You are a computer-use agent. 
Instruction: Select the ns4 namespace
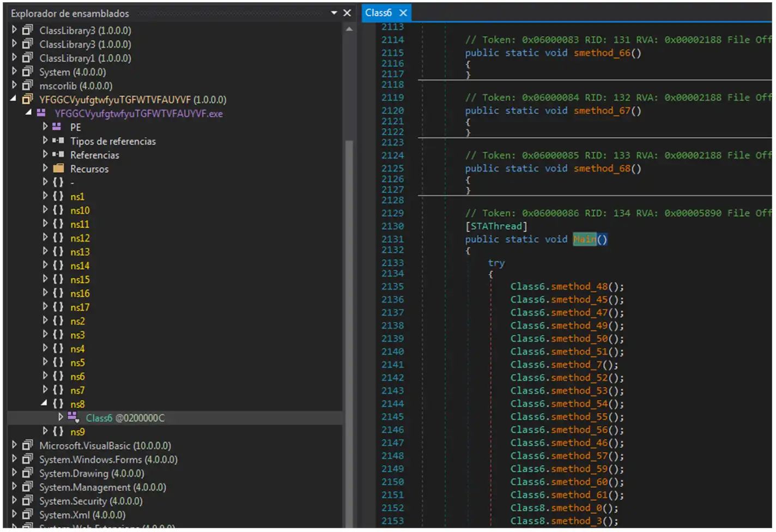tap(77, 349)
